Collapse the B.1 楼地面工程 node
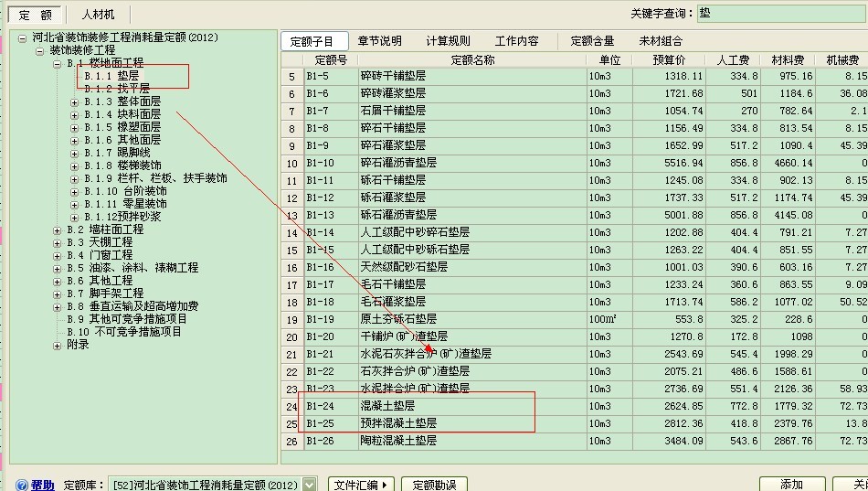This screenshot has width=868, height=491. pyautogui.click(x=57, y=64)
